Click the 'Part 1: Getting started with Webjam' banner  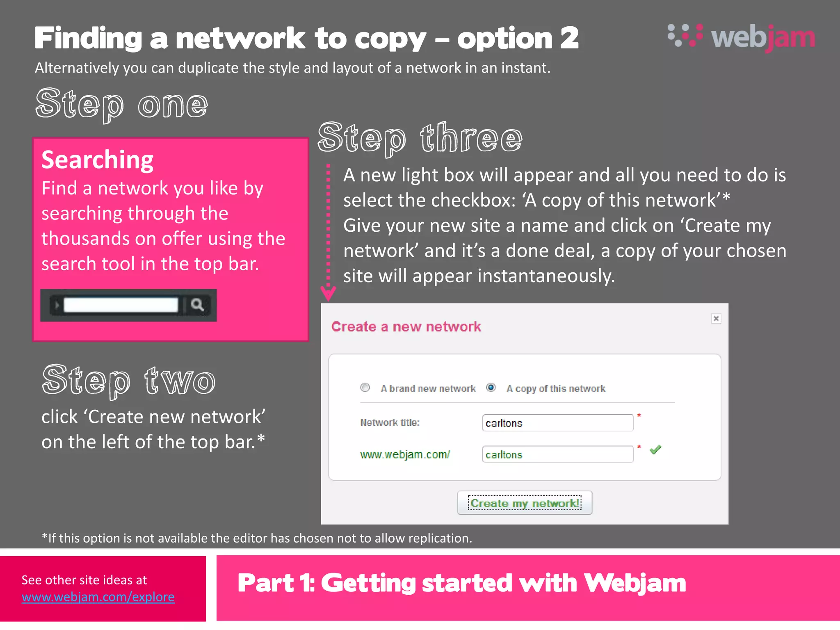coord(461,583)
